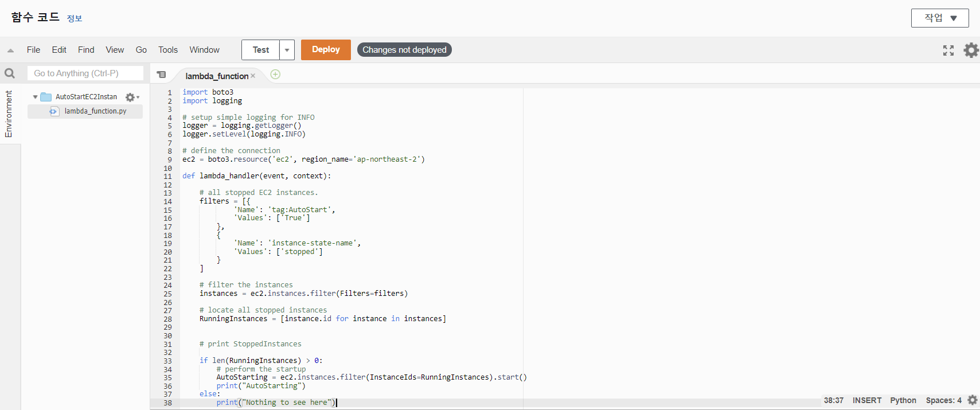Click the 함수 코드 heading

pyautogui.click(x=36, y=17)
